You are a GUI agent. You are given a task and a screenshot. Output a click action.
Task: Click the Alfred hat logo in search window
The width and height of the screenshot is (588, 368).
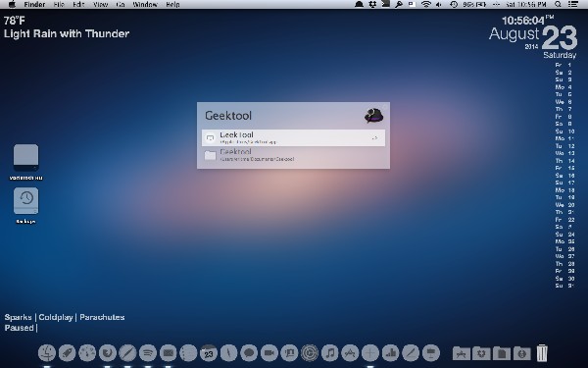tap(374, 116)
